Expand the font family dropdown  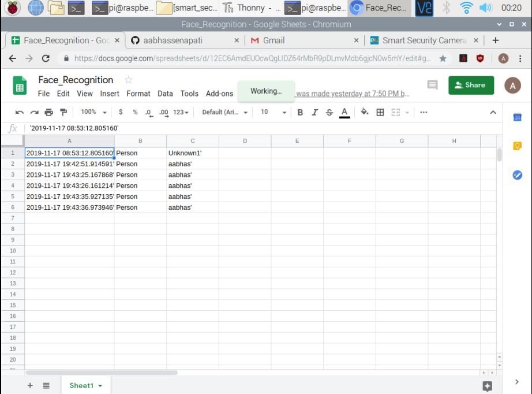pyautogui.click(x=224, y=112)
